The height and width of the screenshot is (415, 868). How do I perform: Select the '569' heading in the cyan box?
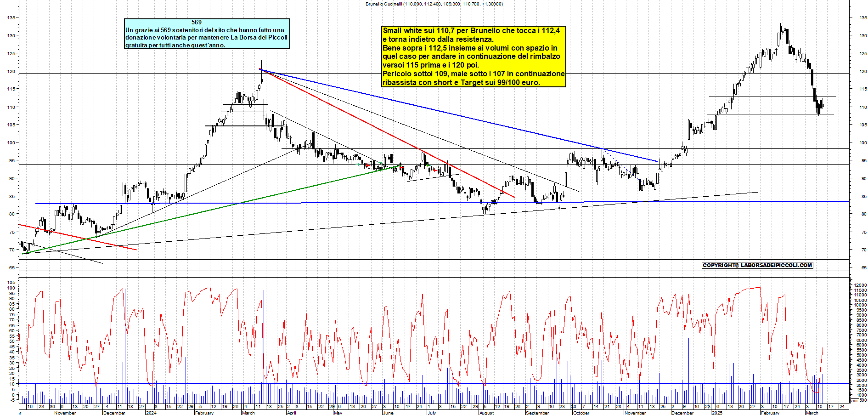pos(197,22)
